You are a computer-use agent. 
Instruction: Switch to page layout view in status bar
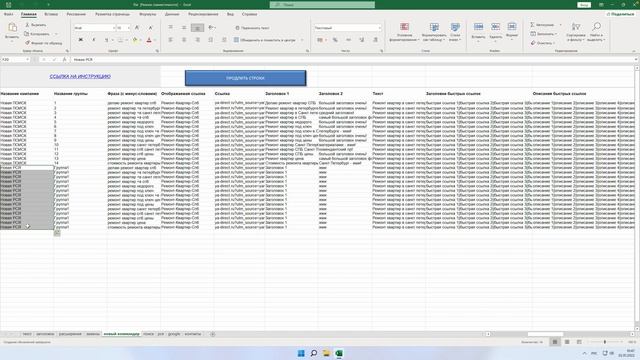click(x=567, y=342)
